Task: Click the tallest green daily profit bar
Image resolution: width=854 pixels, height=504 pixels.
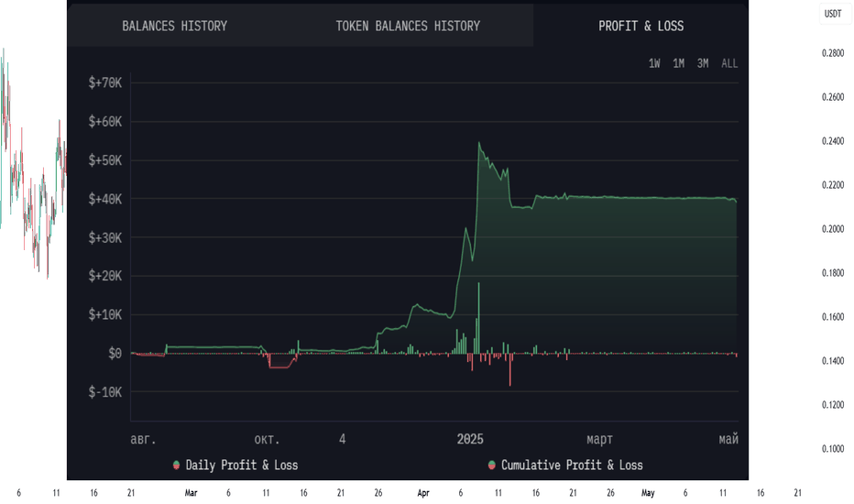Action: (x=478, y=318)
